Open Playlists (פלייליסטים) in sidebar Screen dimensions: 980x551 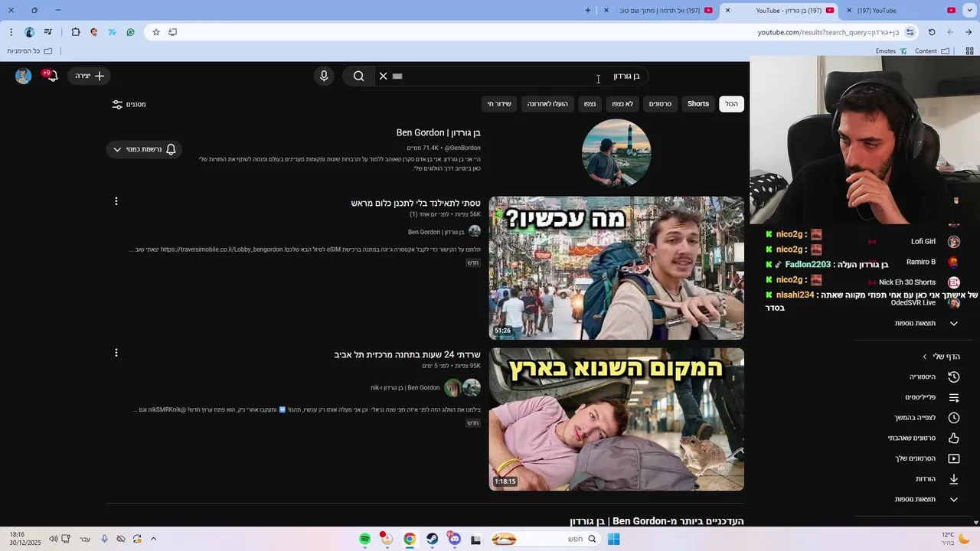pos(932,397)
